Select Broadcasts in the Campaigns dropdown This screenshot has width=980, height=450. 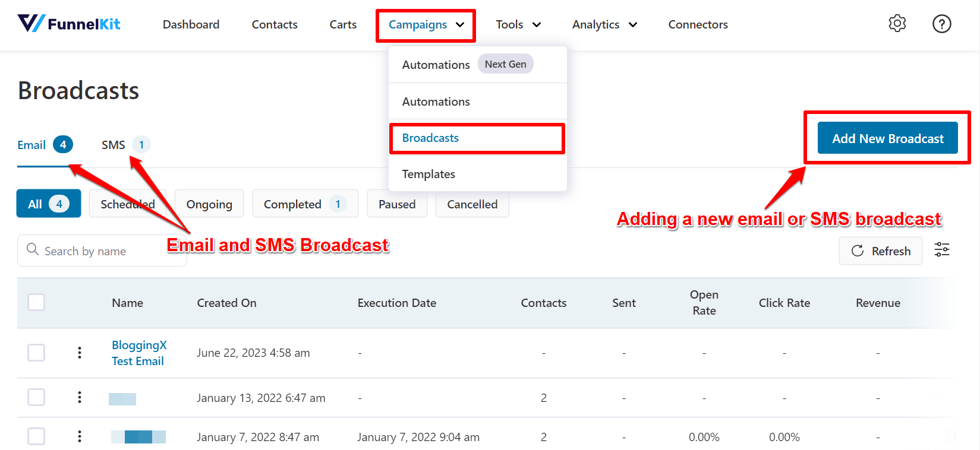pyautogui.click(x=477, y=138)
